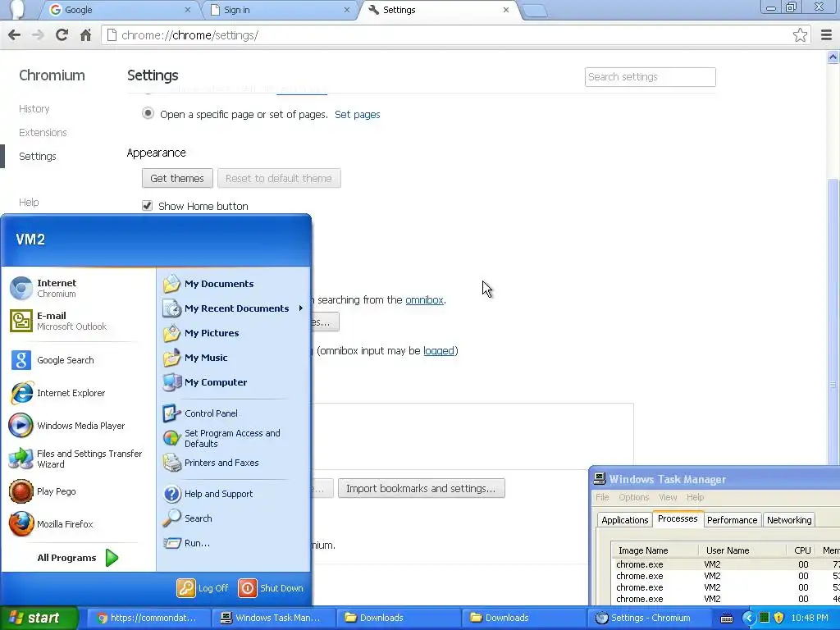840x630 pixels.
Task: Click the Set pages link
Action: click(x=358, y=114)
